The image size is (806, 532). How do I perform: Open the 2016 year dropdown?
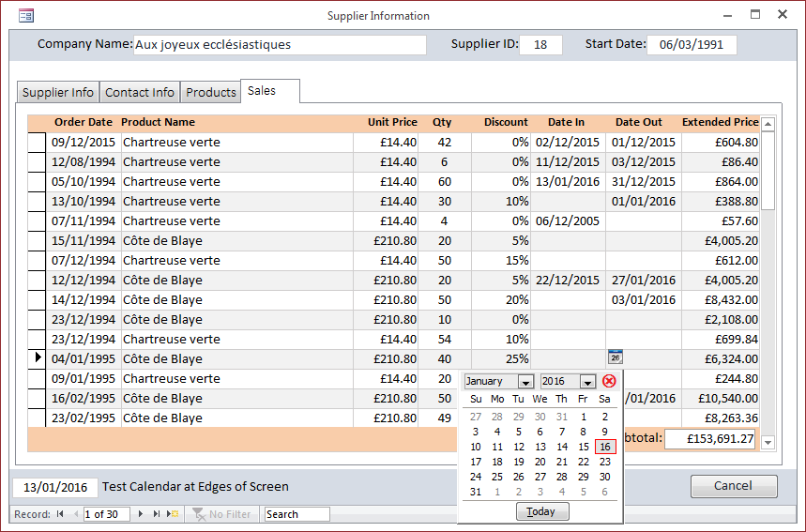pos(587,382)
